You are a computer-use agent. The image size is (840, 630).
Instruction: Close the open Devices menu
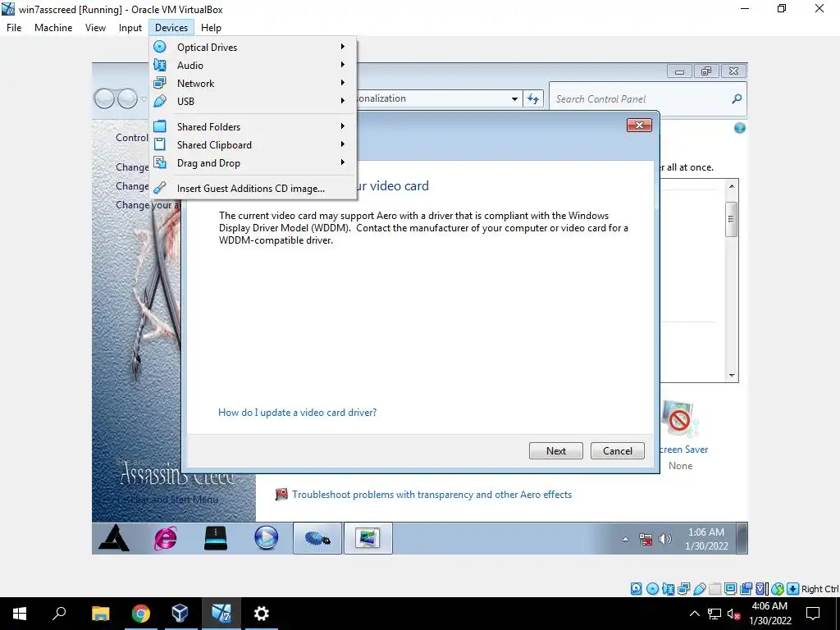pos(171,28)
